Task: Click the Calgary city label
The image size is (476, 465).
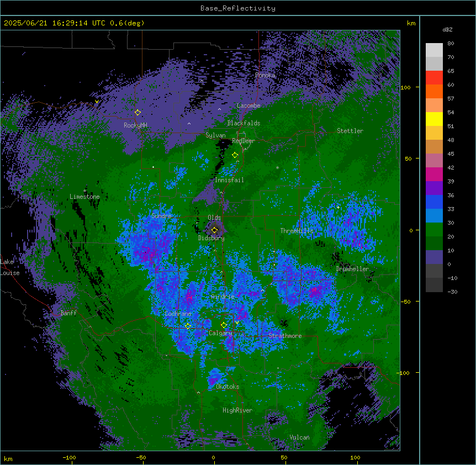Action: click(x=220, y=333)
